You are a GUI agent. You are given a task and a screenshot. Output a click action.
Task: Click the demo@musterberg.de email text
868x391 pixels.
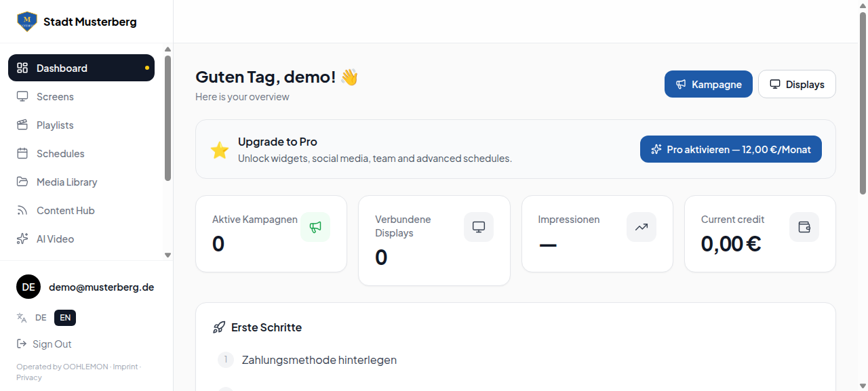coord(102,287)
